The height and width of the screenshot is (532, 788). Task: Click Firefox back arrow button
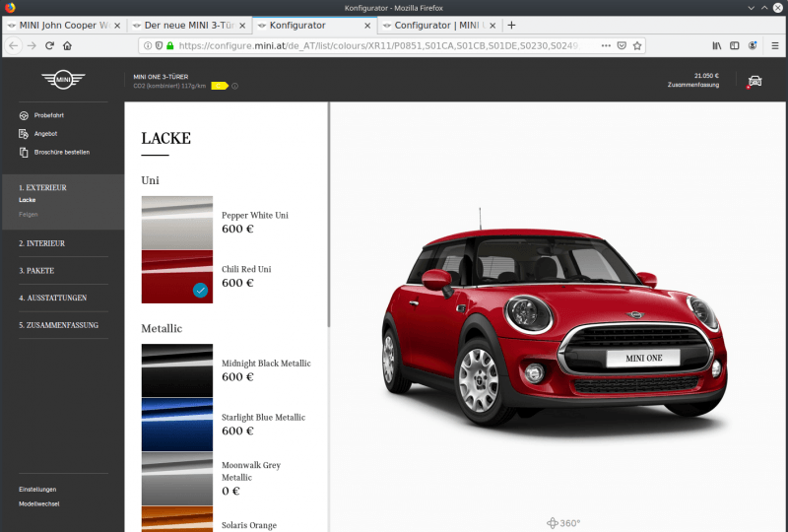pyautogui.click(x=14, y=45)
